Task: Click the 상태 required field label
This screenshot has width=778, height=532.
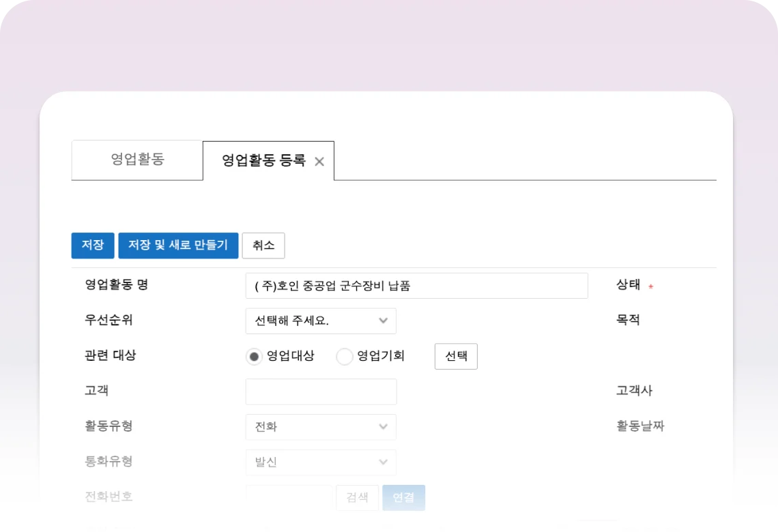Action: click(629, 285)
